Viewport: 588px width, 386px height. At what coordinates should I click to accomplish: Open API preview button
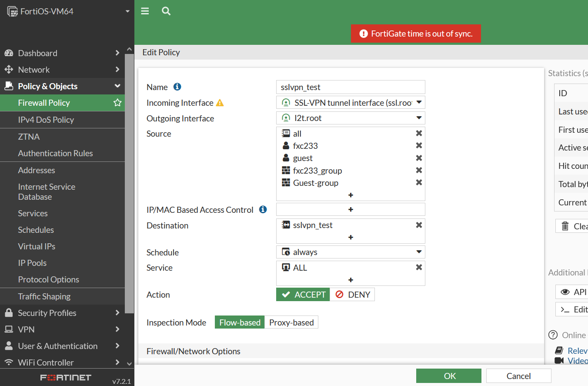click(x=572, y=292)
